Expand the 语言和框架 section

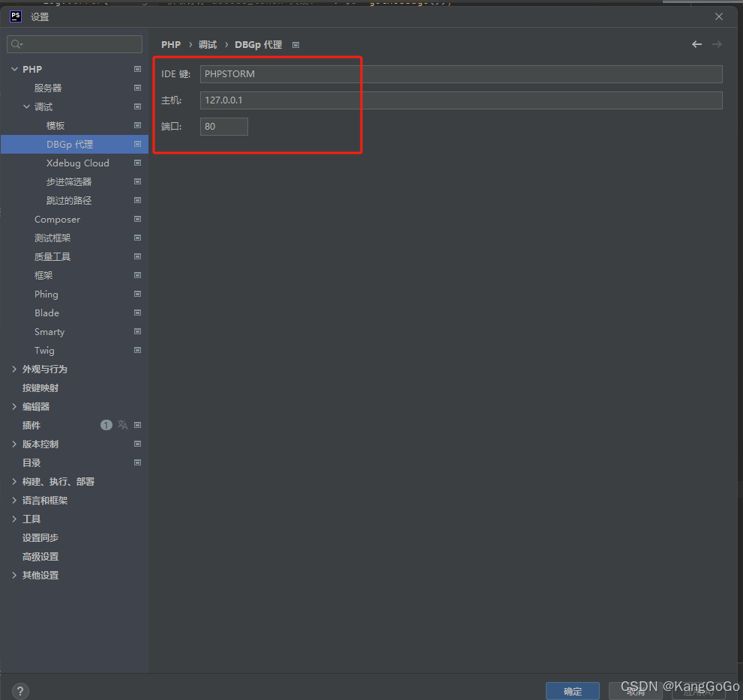pos(14,500)
